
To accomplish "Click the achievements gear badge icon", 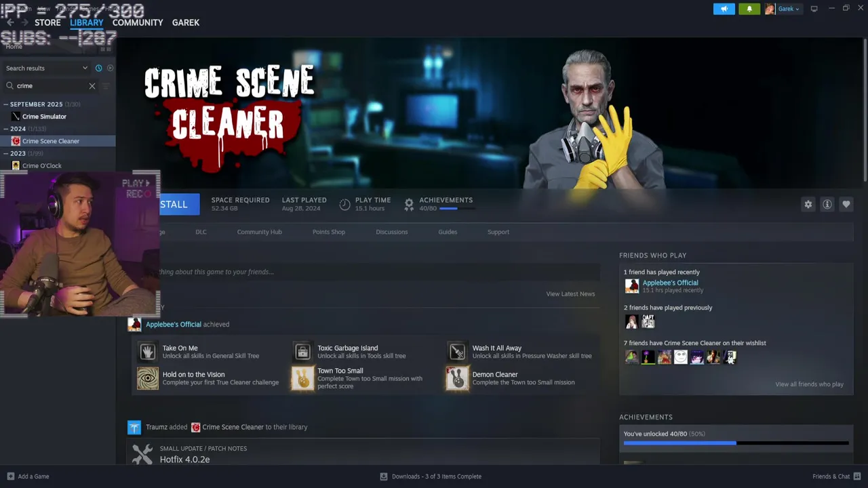I will [409, 204].
